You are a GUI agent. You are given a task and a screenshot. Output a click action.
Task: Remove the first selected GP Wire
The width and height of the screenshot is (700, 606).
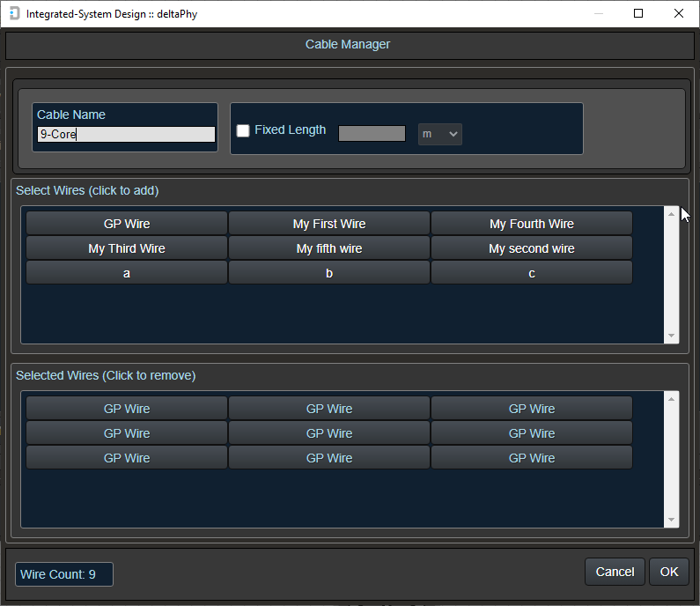(127, 409)
